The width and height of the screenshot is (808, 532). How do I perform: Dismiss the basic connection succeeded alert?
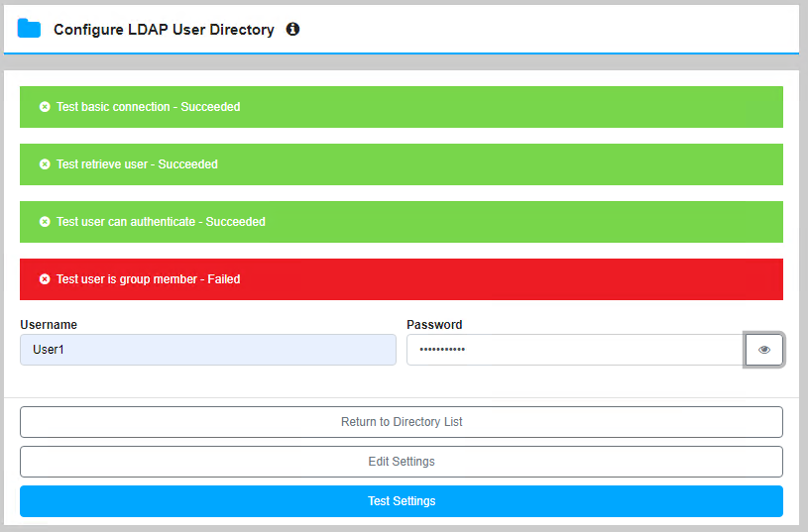pyautogui.click(x=45, y=107)
